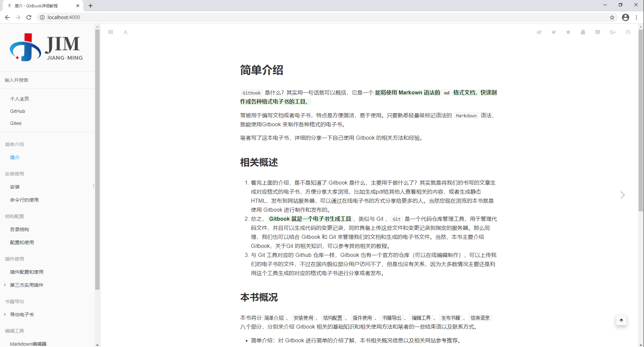Go to next page with right chevron

click(623, 195)
